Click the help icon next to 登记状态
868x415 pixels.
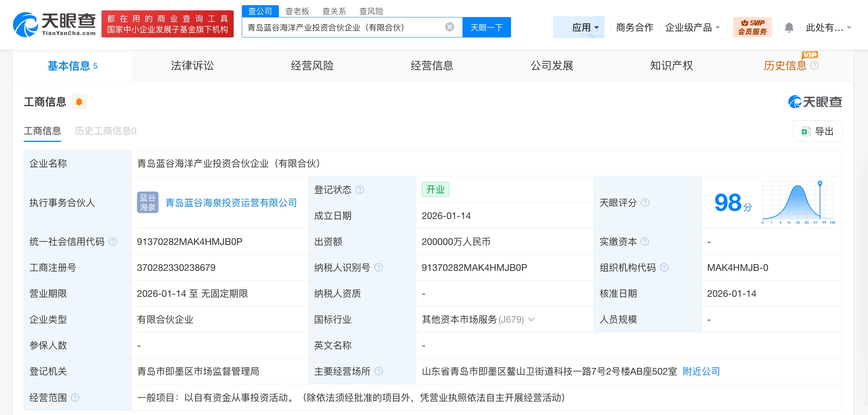[x=360, y=190]
